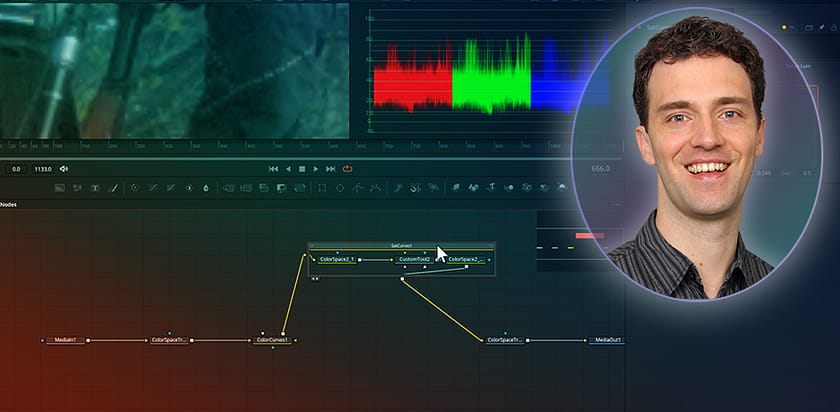The image size is (840, 412).
Task: Add a Text+ node from the toolbar
Action: point(95,188)
